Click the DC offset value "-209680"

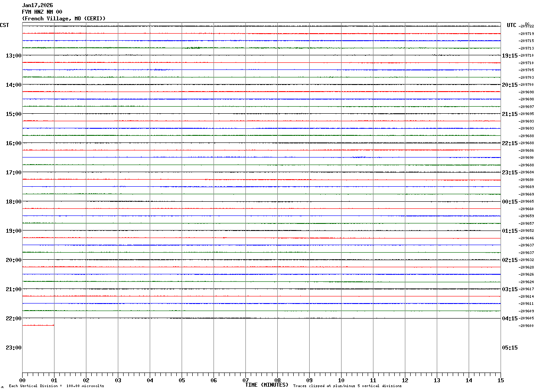pos(527,180)
